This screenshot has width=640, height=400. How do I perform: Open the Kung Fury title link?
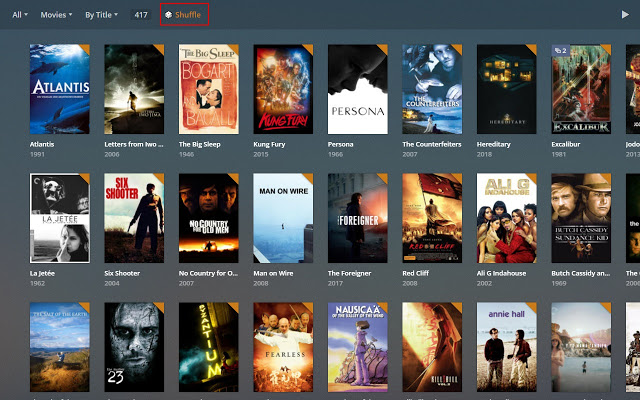coord(269,144)
